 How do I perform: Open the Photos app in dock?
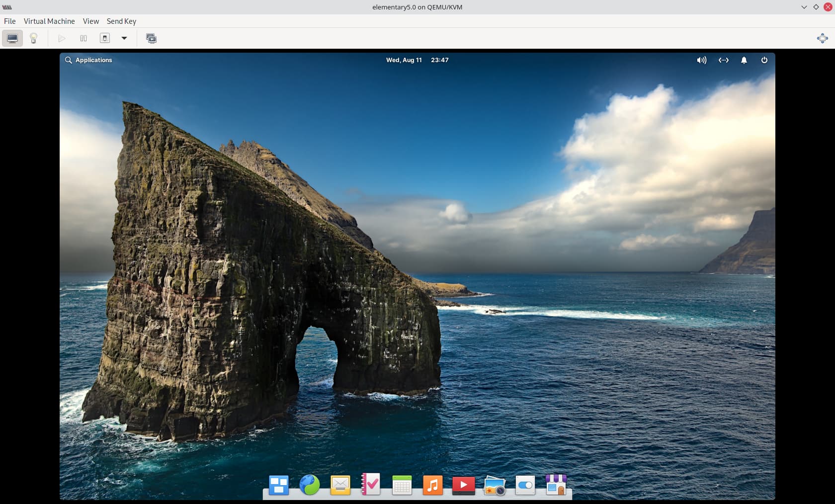pyautogui.click(x=495, y=486)
